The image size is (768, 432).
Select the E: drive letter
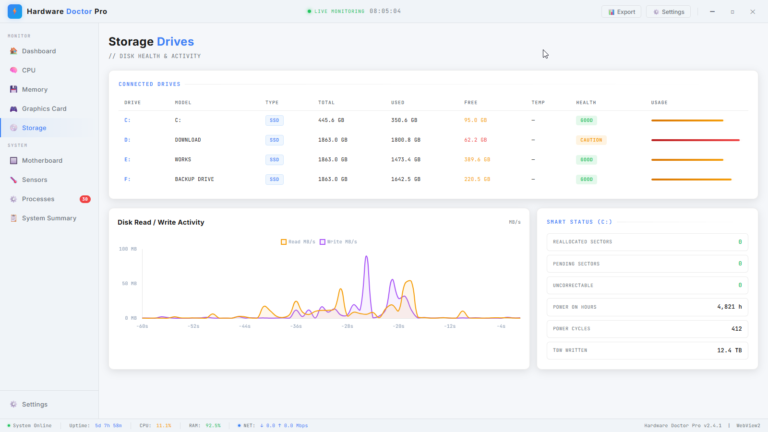[127, 160]
